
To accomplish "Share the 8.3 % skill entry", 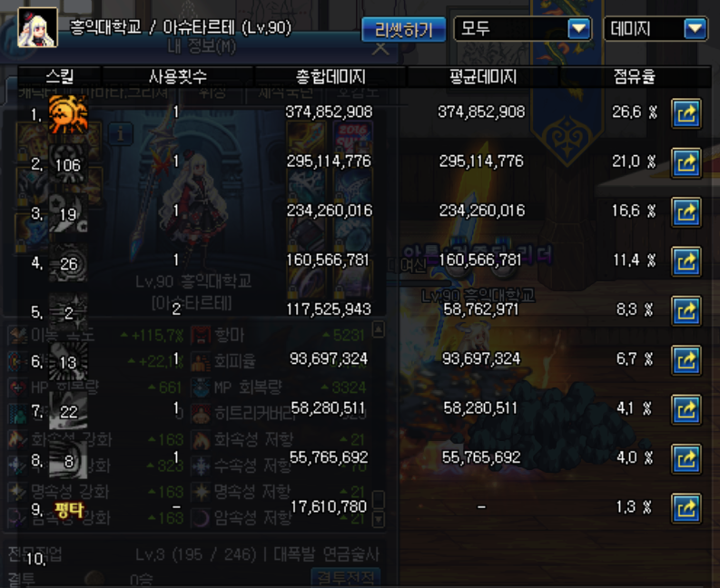I will pos(686,311).
